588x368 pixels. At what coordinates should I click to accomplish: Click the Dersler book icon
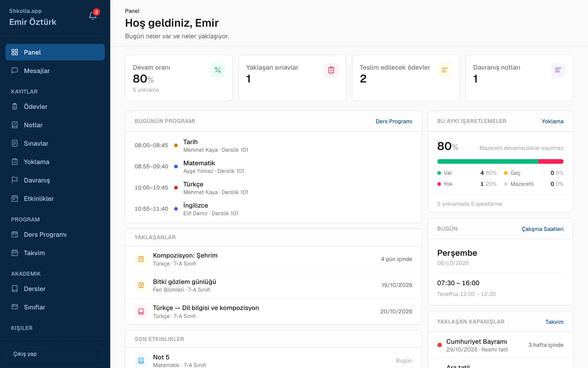15,289
